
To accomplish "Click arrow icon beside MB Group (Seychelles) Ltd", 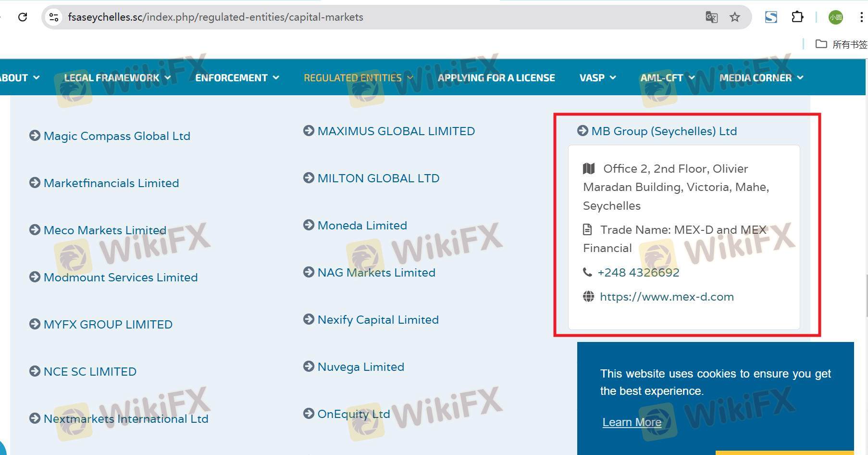I will 583,131.
